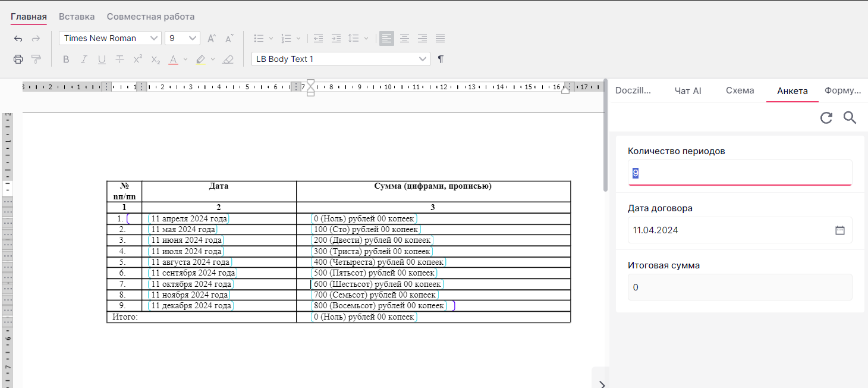This screenshot has height=388, width=868.
Task: Click the document vertical scrollbar
Action: coord(605,135)
